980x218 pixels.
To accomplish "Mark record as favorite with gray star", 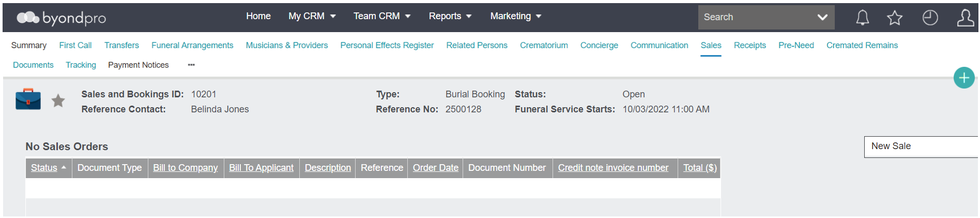I will pos(58,100).
